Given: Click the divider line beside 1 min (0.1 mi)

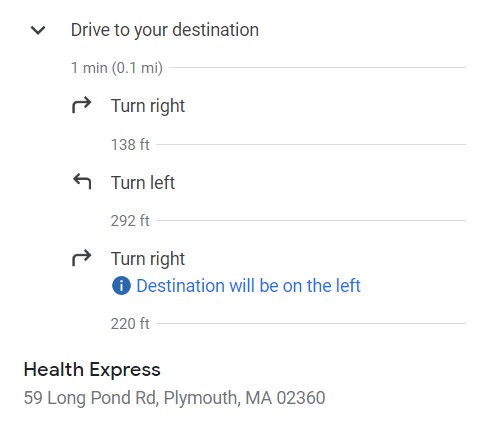Looking at the screenshot, I should (x=317, y=68).
